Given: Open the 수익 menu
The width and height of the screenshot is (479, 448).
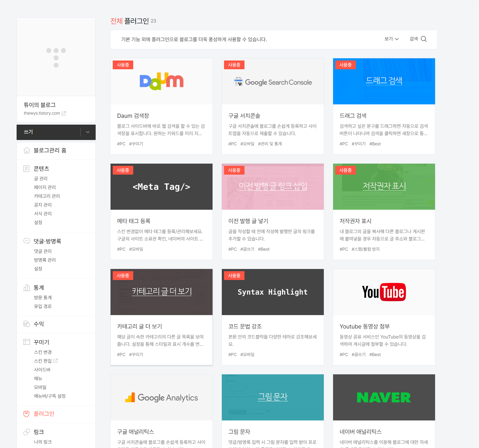Looking at the screenshot, I should (x=39, y=324).
